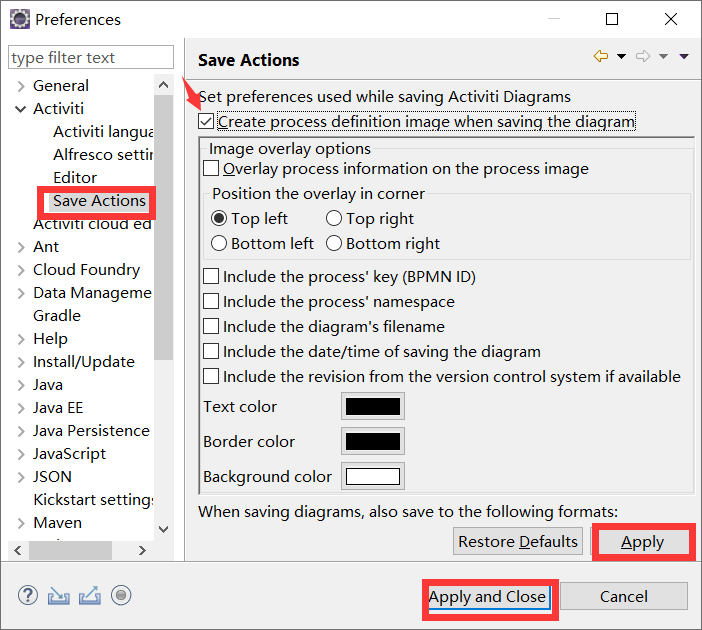702x630 pixels.
Task: Toggle Create process definition image checkbox
Action: pos(206,121)
